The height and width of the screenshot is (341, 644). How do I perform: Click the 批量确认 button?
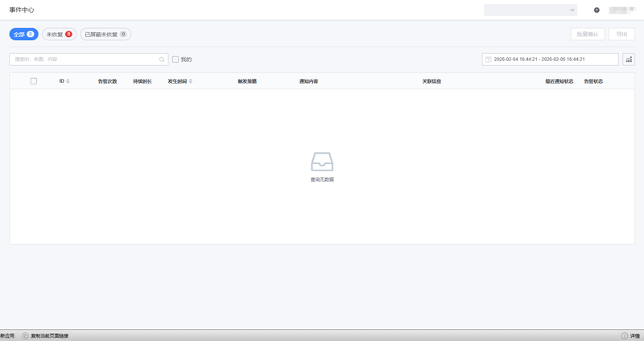(x=588, y=34)
